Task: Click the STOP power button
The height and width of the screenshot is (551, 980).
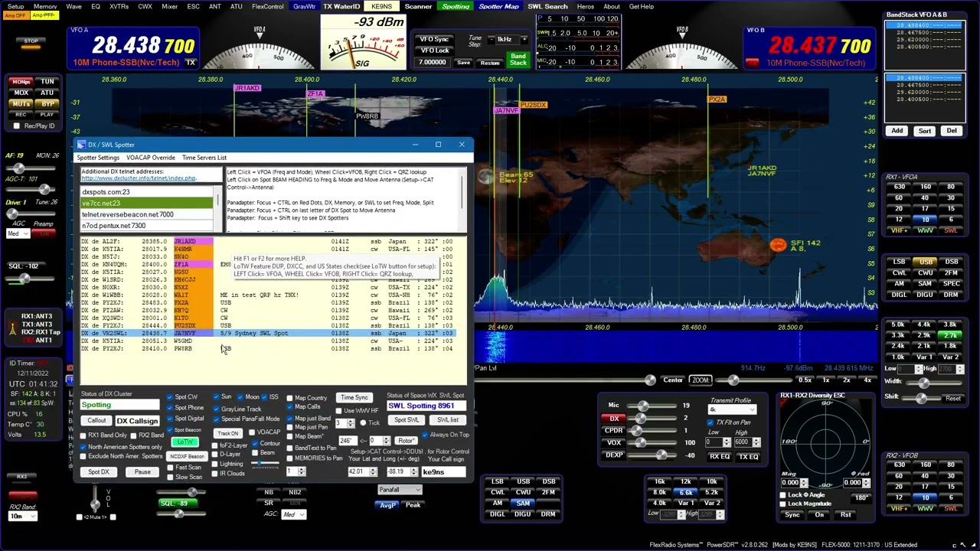Action: click(x=31, y=41)
